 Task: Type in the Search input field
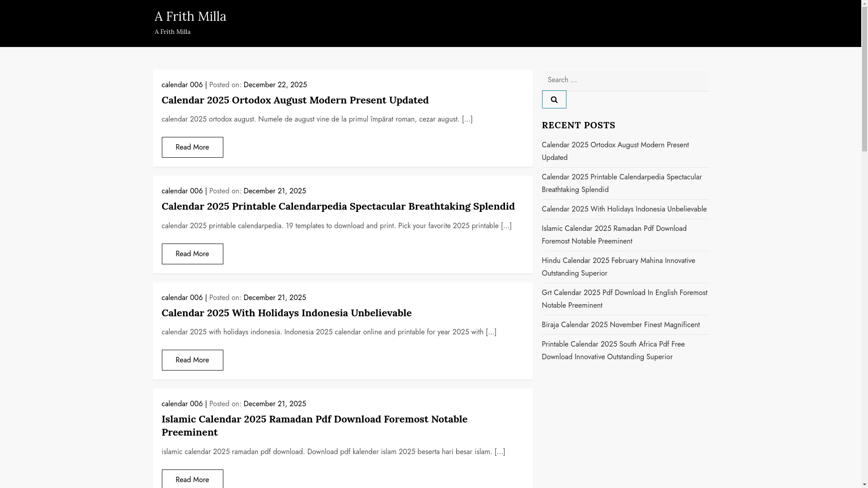625,80
